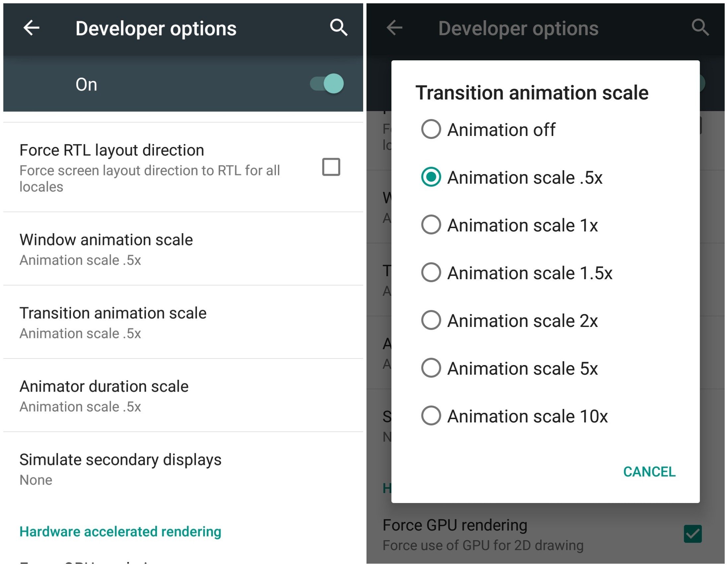Tap the On label next to the switch
The image size is (728, 567).
click(x=86, y=84)
